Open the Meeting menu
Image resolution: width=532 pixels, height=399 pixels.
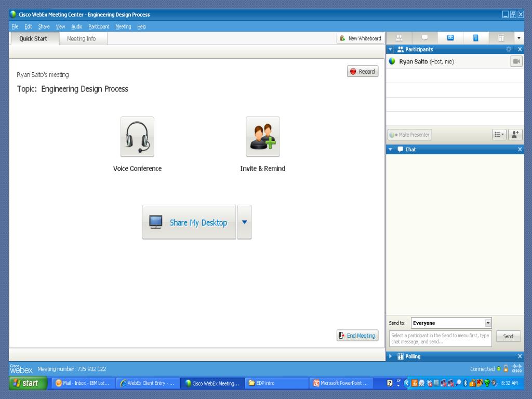pyautogui.click(x=123, y=26)
